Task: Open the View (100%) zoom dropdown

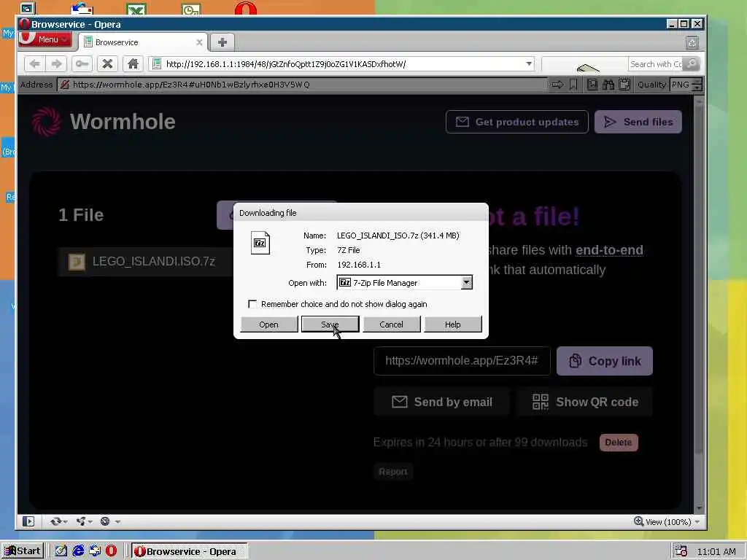Action: coord(667,522)
